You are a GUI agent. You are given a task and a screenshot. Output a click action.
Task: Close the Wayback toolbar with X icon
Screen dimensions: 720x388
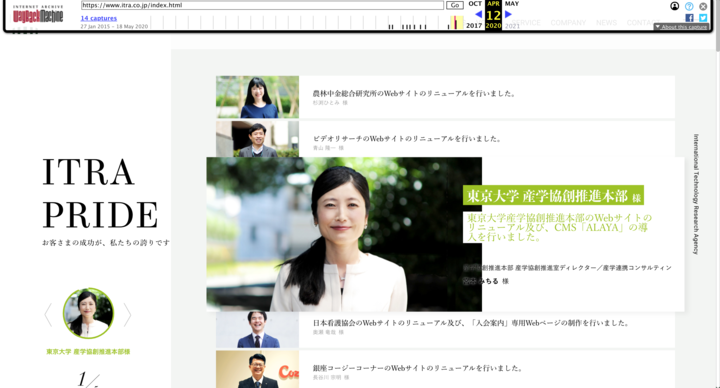pos(703,6)
